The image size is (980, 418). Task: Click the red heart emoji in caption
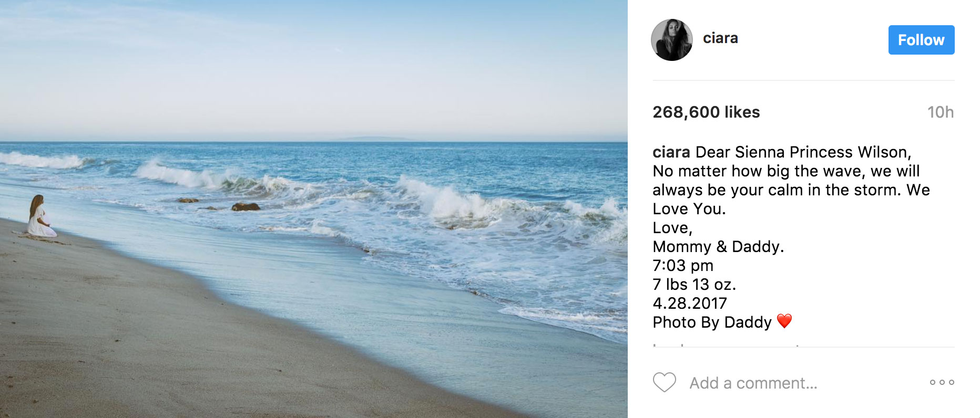784,321
